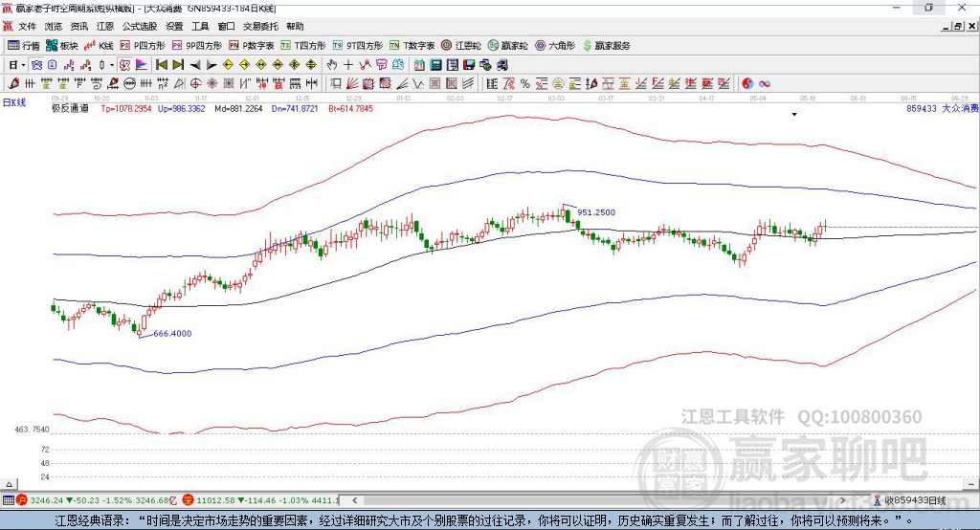Click the 沪 index 3246.24 status entry
The width and height of the screenshot is (980, 530).
98,500
